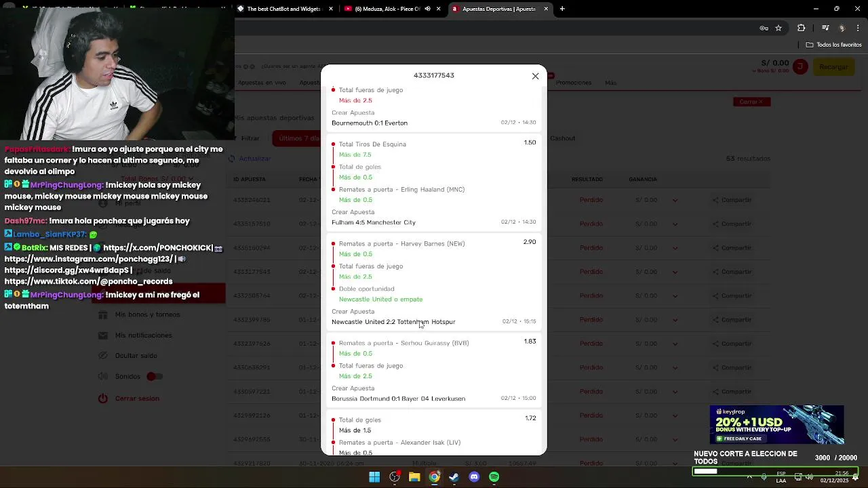Open the keydrop 20% bonus ad banner
Viewport: 868px width, 488px height.
[776, 425]
